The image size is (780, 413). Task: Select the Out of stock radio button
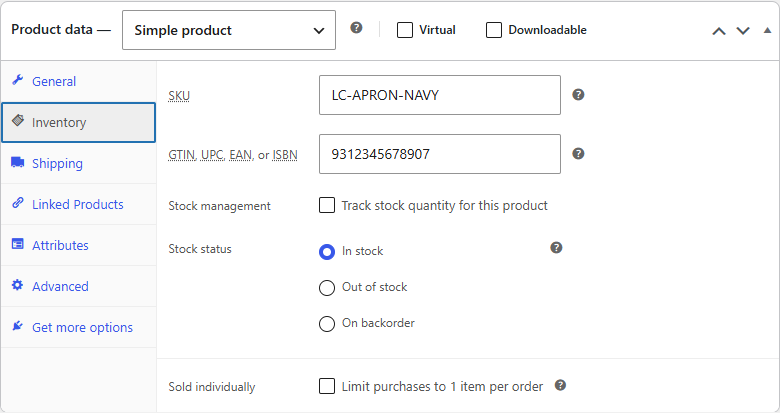[x=327, y=288]
